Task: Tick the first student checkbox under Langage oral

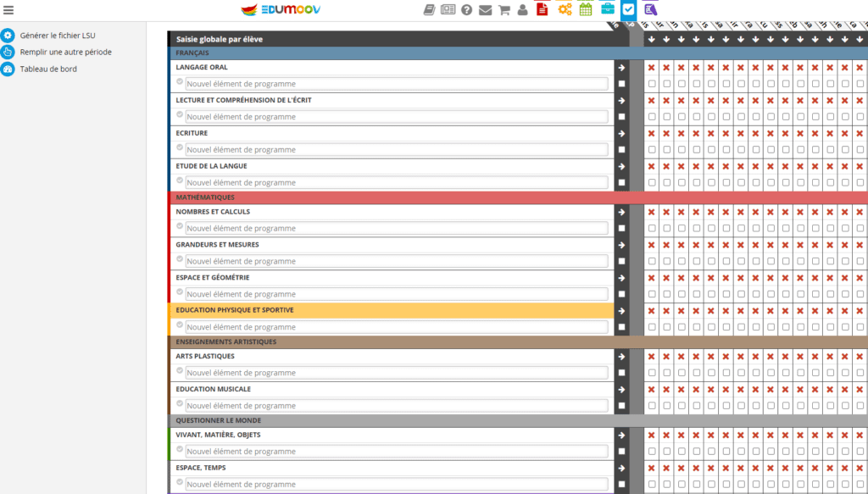Action: [x=651, y=84]
